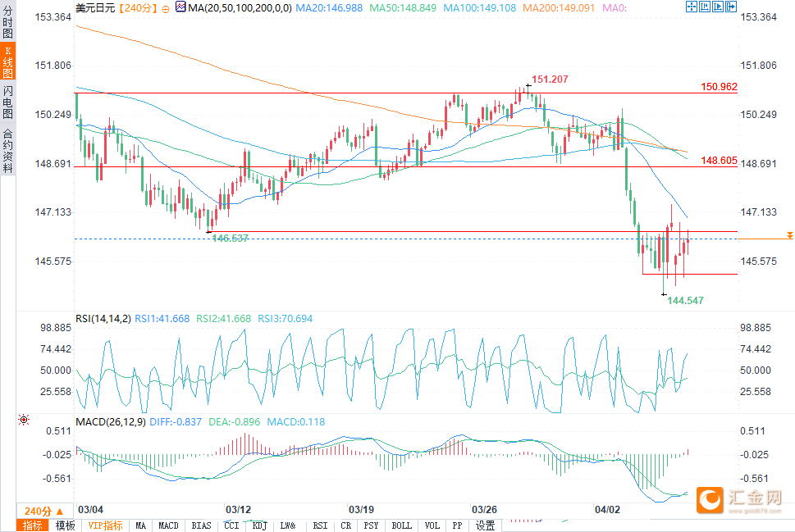Click the DEA:-0.896 value
This screenshot has width=795, height=532.
(235, 422)
